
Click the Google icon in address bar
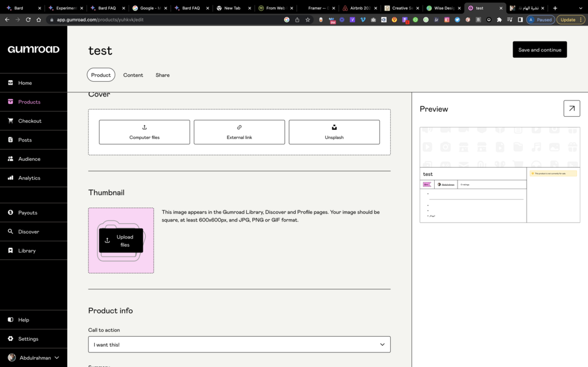click(287, 19)
